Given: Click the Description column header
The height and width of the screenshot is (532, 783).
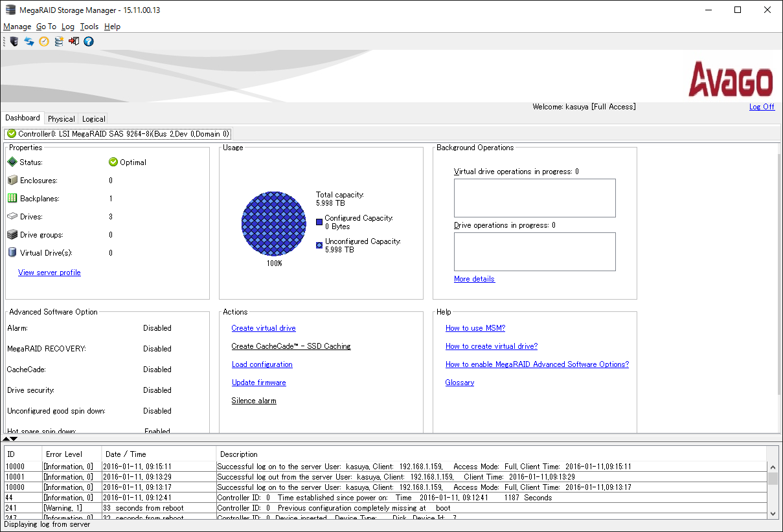Looking at the screenshot, I should 492,454.
